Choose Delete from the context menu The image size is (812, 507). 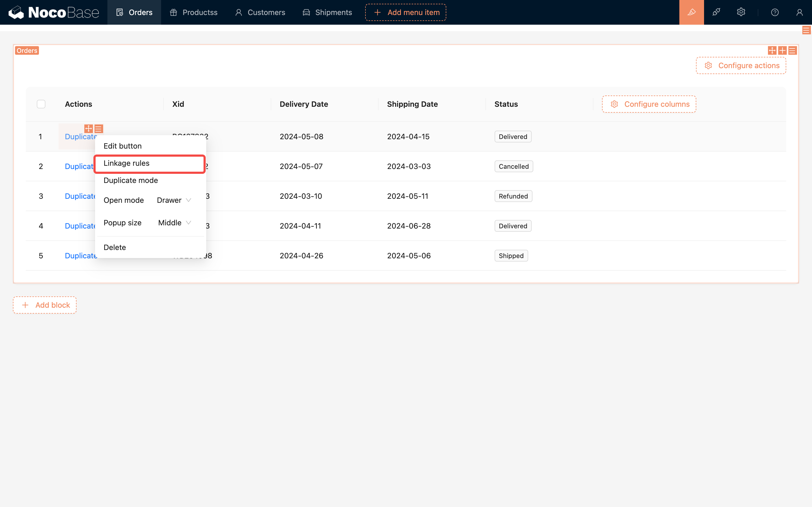(x=115, y=247)
